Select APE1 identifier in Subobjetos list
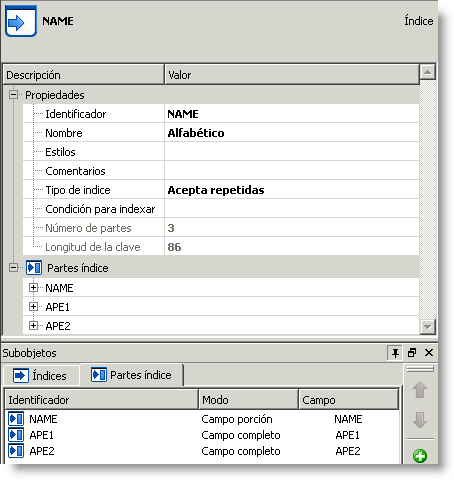The image size is (454, 480). click(41, 435)
